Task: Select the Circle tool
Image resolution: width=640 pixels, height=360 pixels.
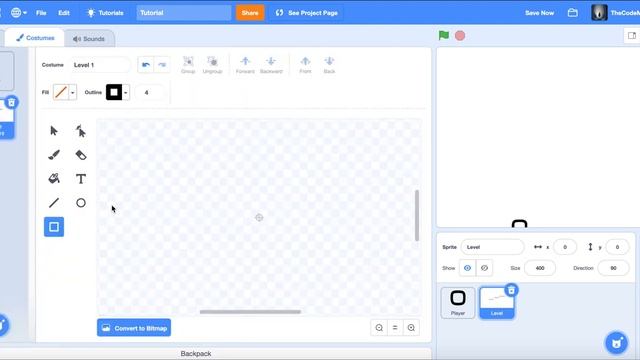Action: coord(81,203)
